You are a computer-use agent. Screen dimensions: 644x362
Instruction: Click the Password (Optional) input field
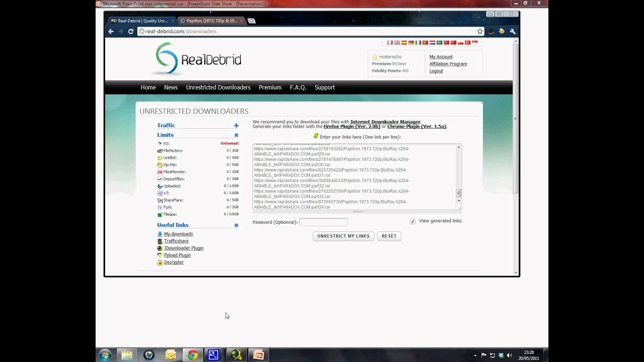(x=323, y=222)
